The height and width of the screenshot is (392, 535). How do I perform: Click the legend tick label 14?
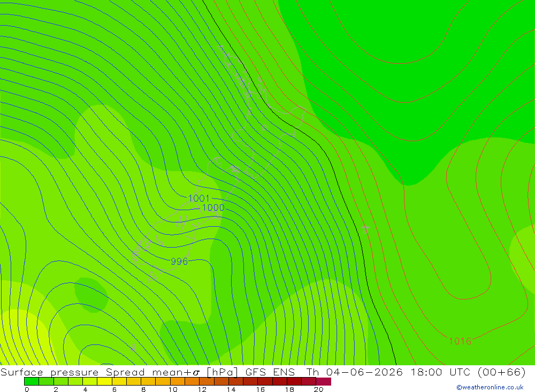231,389
